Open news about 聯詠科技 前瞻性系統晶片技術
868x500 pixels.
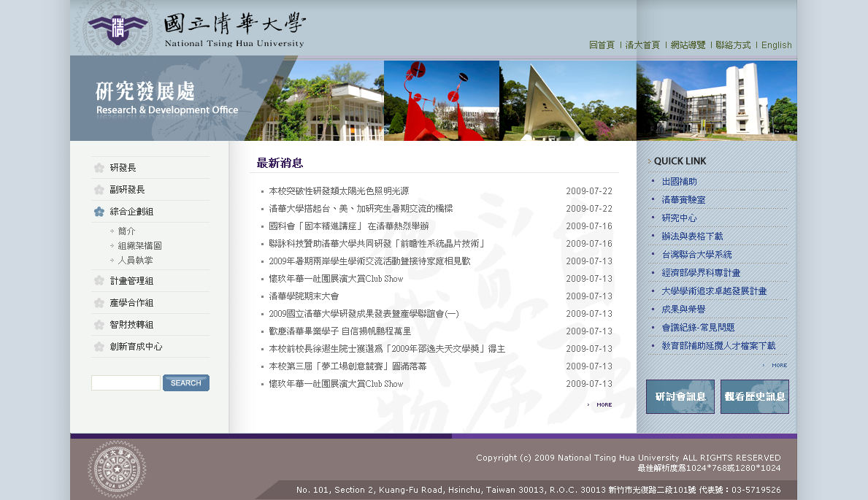[377, 244]
